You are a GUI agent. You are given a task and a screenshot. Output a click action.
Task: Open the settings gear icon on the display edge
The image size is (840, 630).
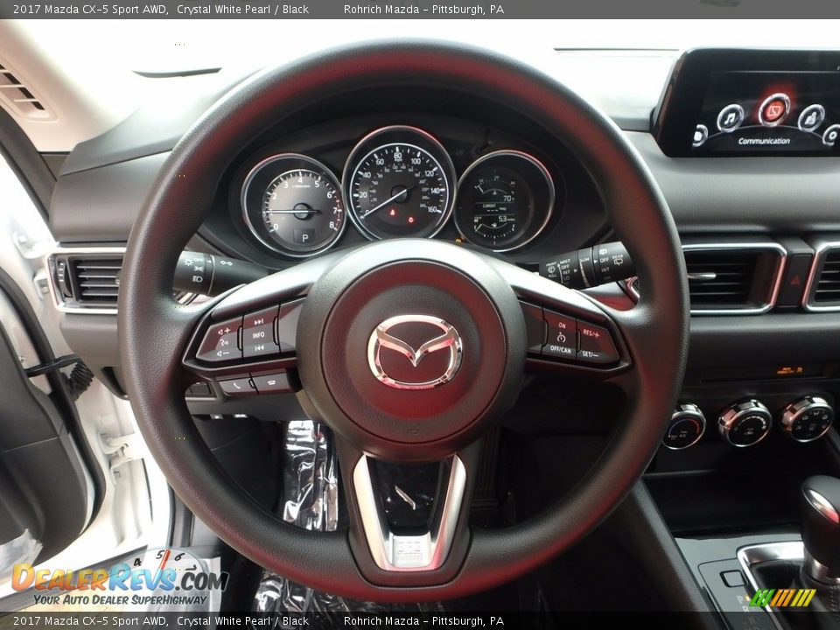[831, 136]
